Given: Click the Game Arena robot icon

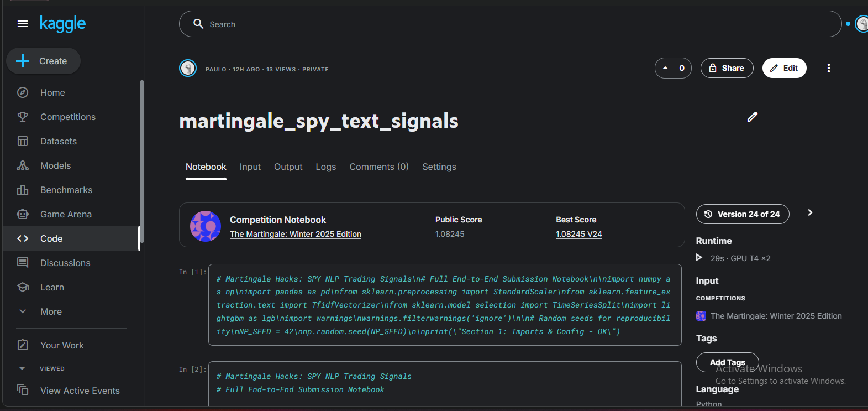Looking at the screenshot, I should click(23, 214).
